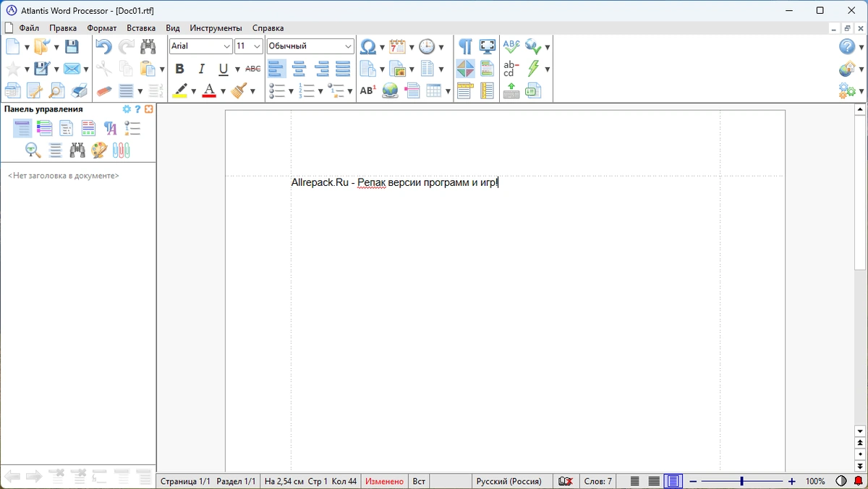Click the print printer icon

(x=79, y=90)
